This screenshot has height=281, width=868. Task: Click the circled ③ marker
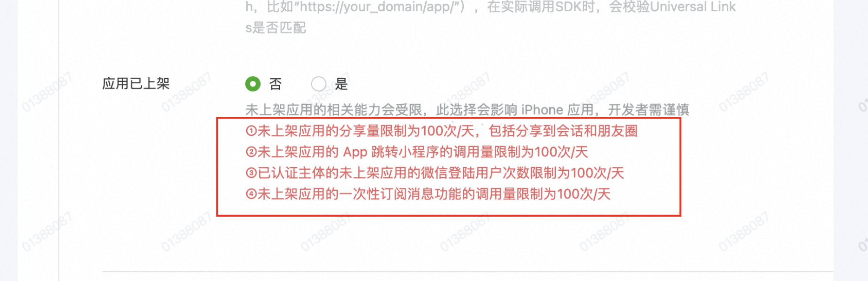pos(251,173)
